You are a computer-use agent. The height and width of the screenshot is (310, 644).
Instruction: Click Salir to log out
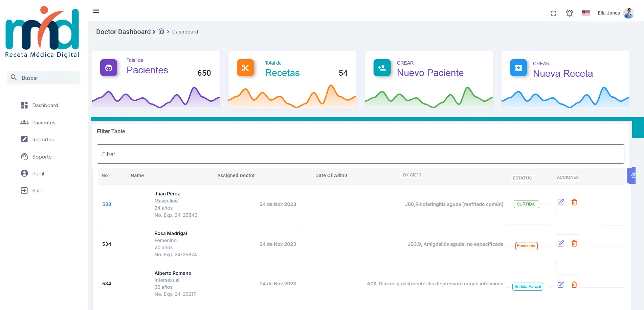click(37, 190)
